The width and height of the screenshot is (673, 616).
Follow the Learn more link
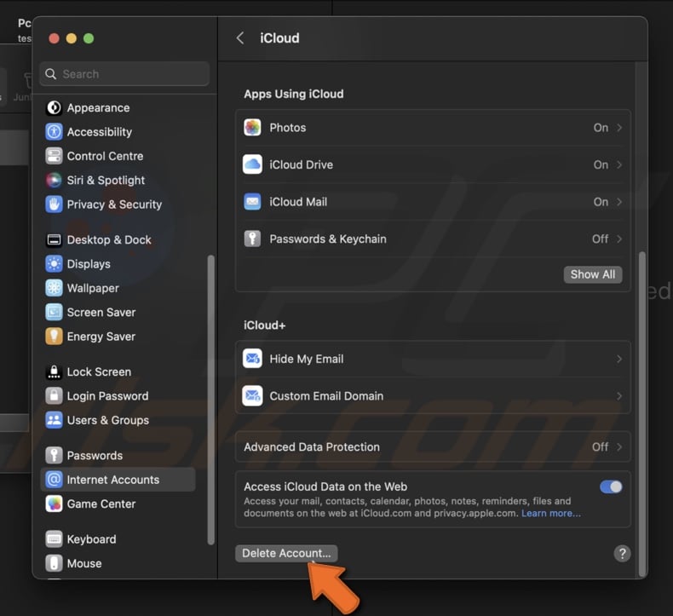tap(550, 513)
